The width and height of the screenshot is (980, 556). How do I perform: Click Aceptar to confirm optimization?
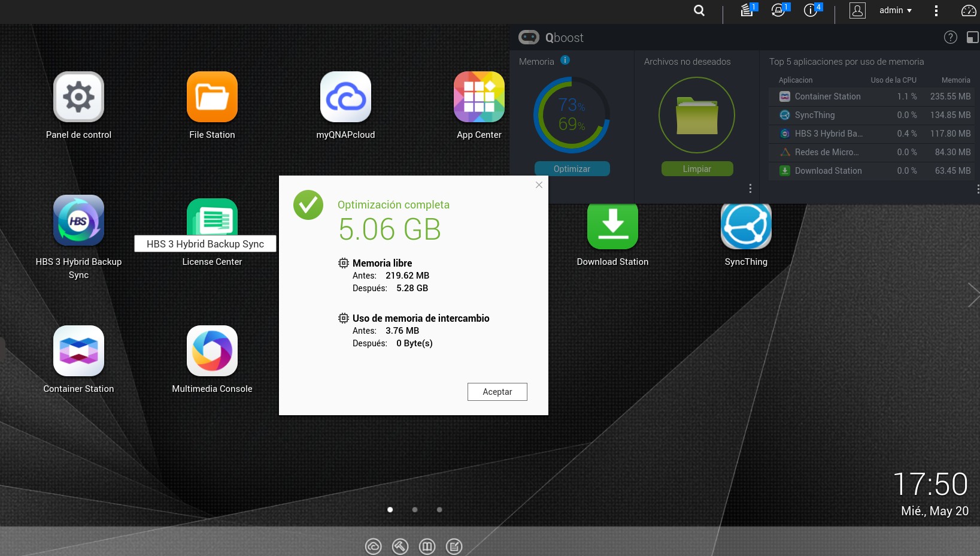pyautogui.click(x=497, y=392)
